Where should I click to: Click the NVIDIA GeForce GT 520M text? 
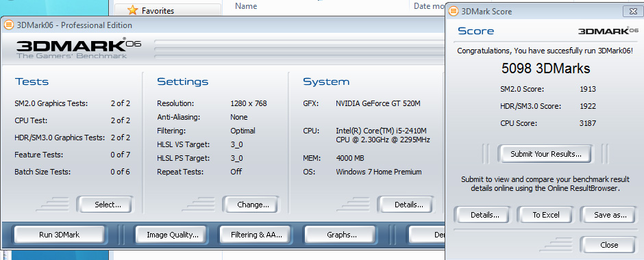pyautogui.click(x=378, y=103)
